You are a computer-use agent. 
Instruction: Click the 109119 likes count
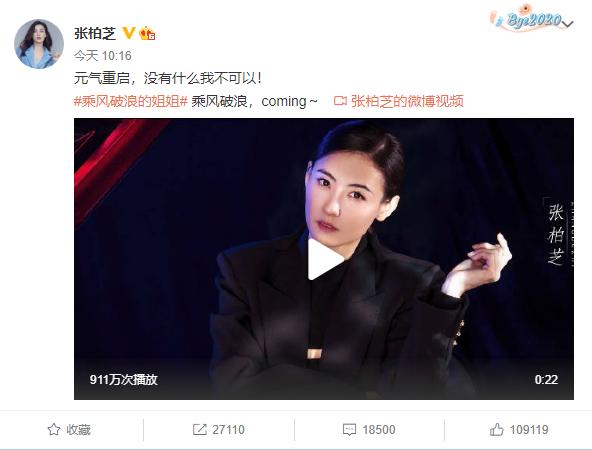(529, 430)
